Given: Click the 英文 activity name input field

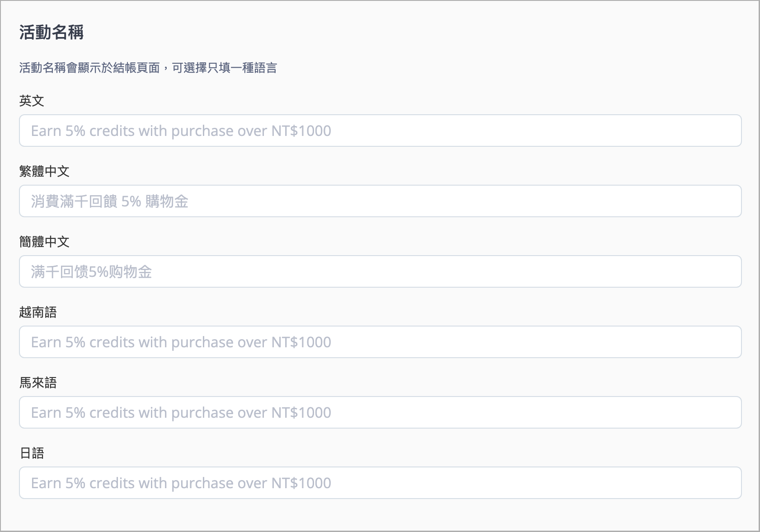Looking at the screenshot, I should click(x=380, y=131).
